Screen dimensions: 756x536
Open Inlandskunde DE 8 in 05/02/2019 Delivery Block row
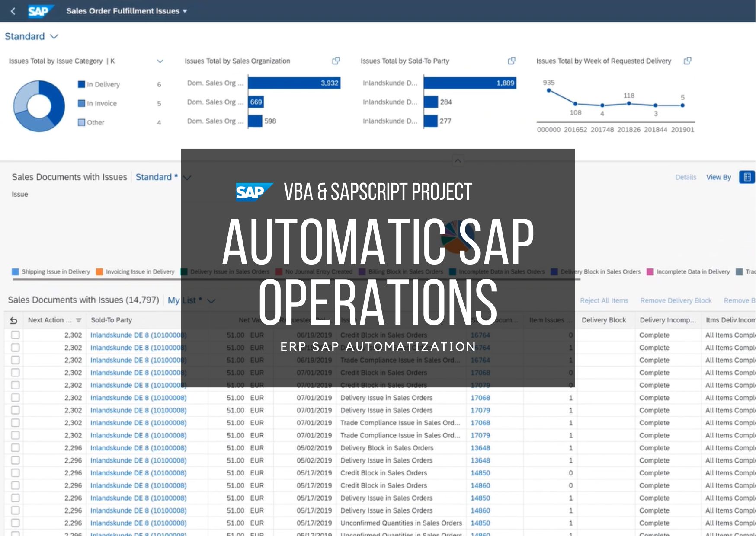138,448
